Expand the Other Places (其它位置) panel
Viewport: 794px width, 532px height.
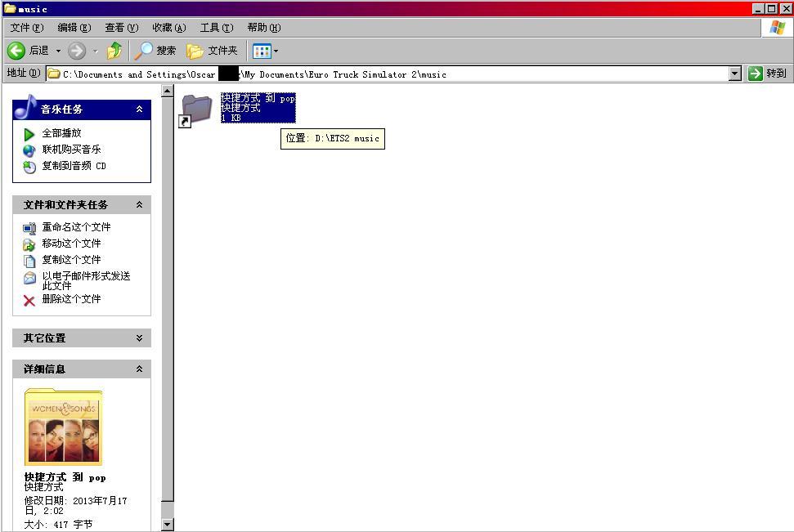pos(139,338)
